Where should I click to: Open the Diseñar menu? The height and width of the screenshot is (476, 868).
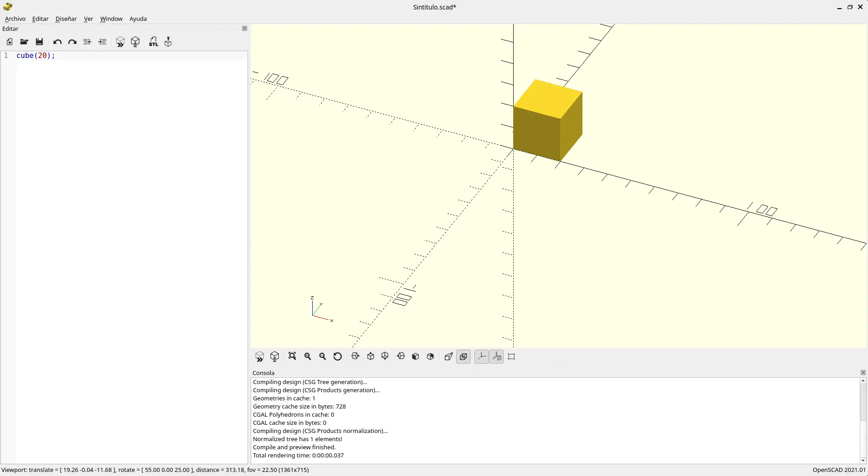pyautogui.click(x=66, y=19)
